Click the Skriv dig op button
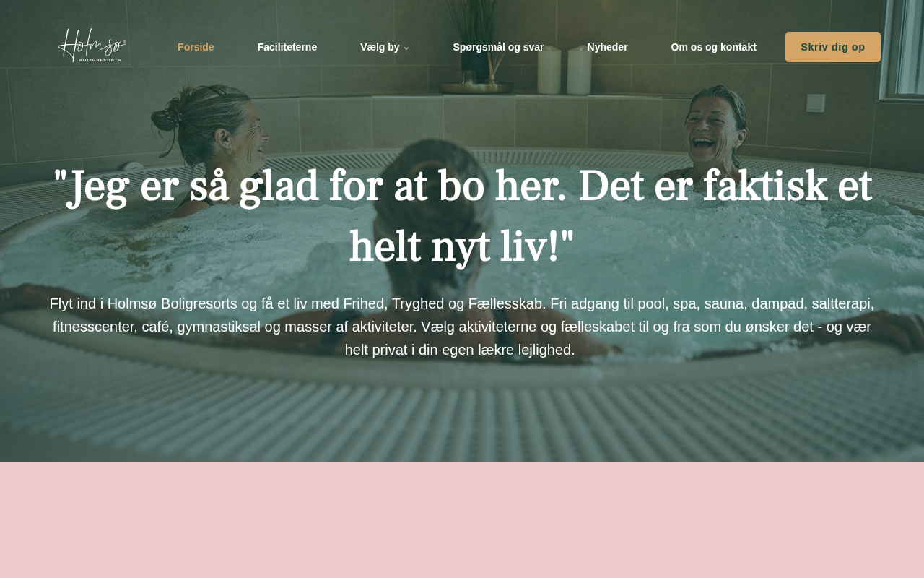The width and height of the screenshot is (924, 578). [x=833, y=47]
